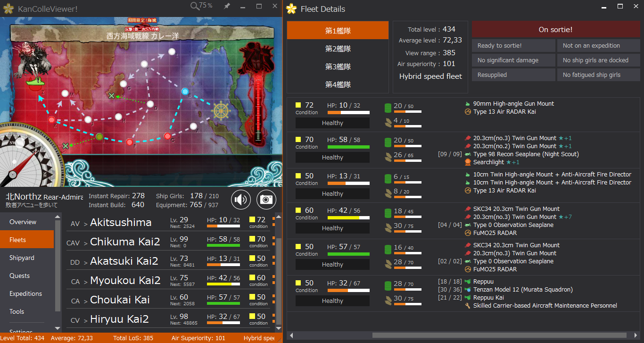Open the Shipyard sidebar tab

[x=27, y=258]
